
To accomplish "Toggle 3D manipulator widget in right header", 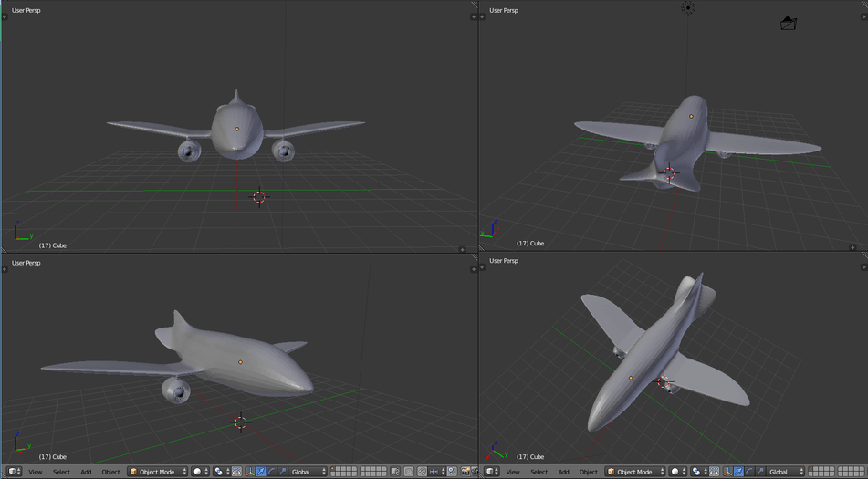I will [x=728, y=472].
